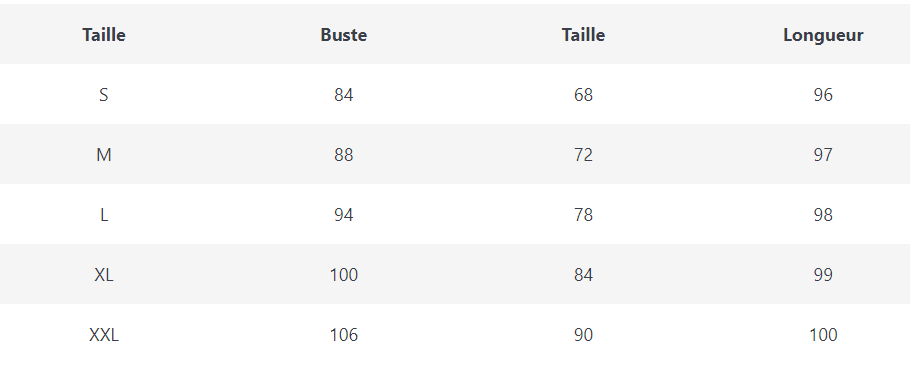Click length value 99 in XL row
The height and width of the screenshot is (367, 910).
point(823,275)
